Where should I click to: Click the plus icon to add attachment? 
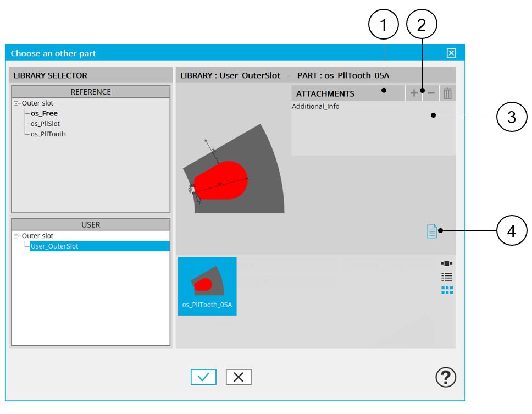click(414, 93)
